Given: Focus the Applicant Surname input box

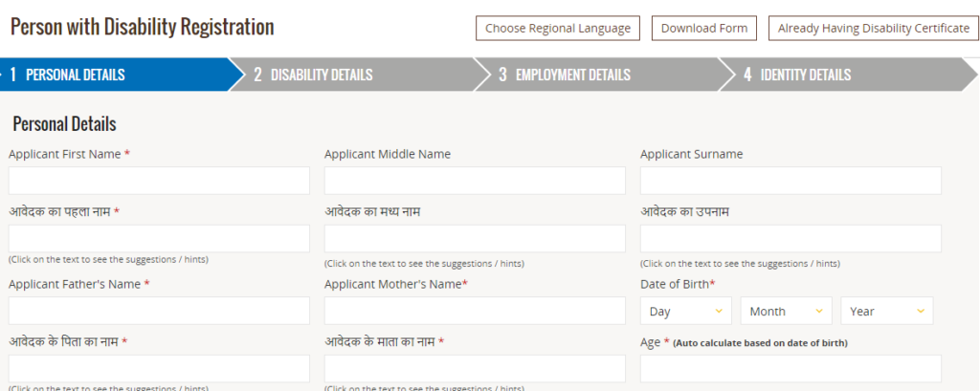Looking at the screenshot, I should point(791,181).
